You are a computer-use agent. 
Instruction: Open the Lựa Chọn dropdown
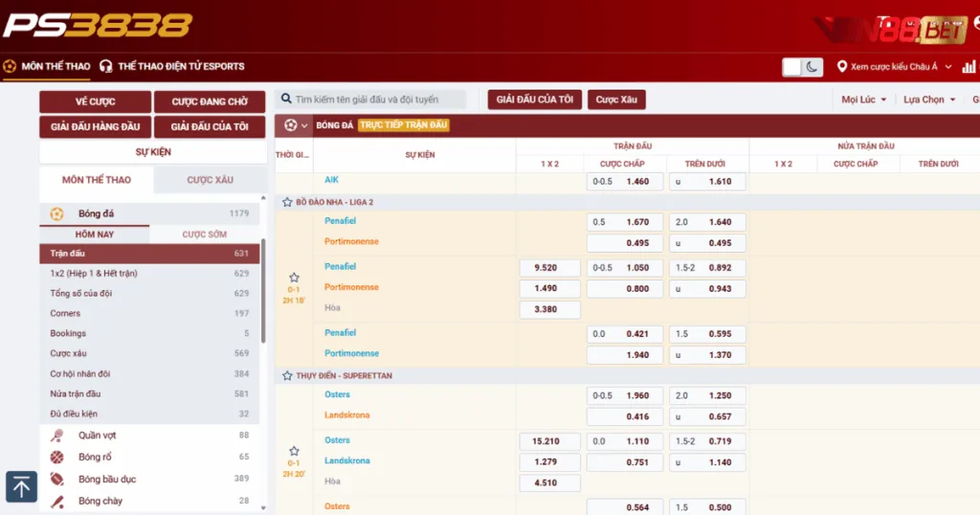coord(929,100)
